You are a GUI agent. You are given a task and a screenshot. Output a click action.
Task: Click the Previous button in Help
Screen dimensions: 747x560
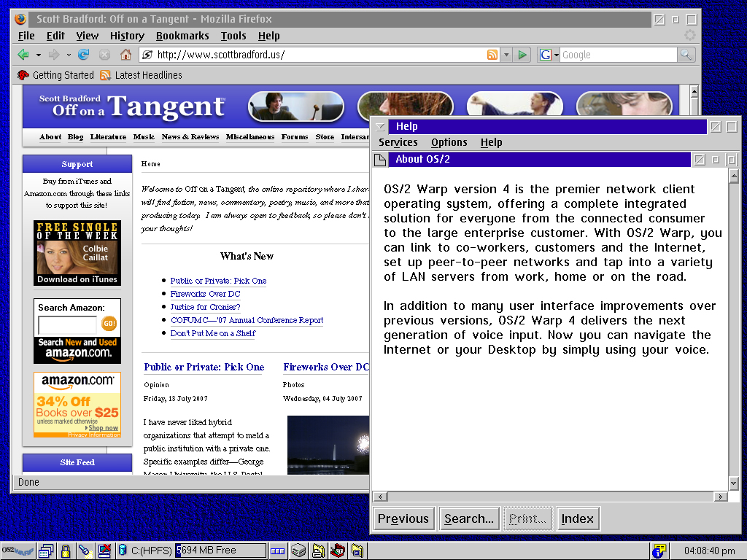(403, 518)
